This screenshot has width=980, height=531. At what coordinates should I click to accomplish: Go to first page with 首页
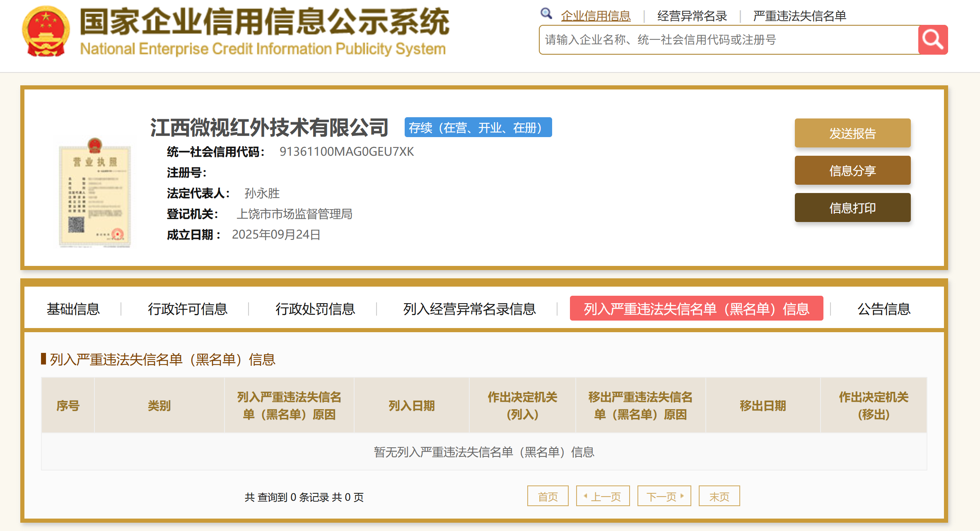548,496
